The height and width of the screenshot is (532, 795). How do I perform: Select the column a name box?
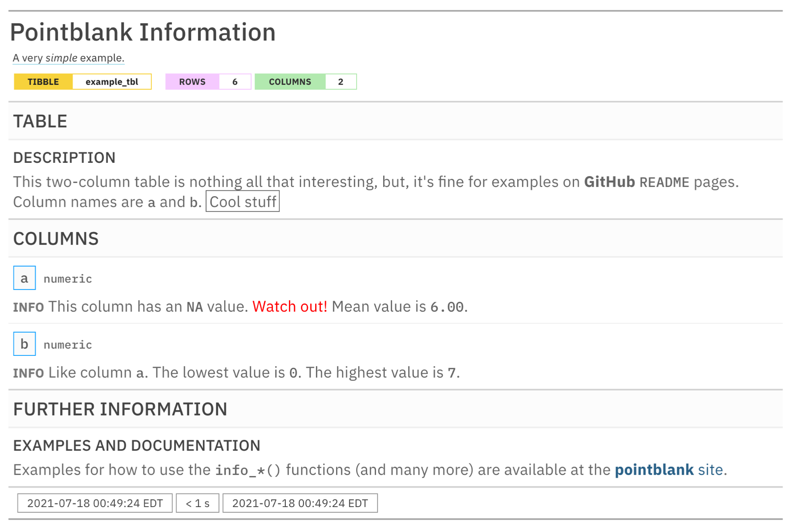click(24, 278)
